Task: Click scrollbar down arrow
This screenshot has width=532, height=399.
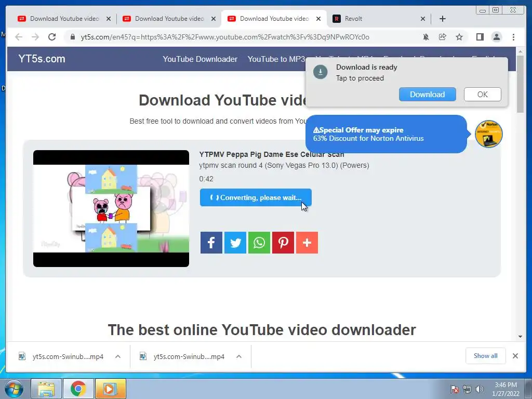Action: [x=520, y=337]
